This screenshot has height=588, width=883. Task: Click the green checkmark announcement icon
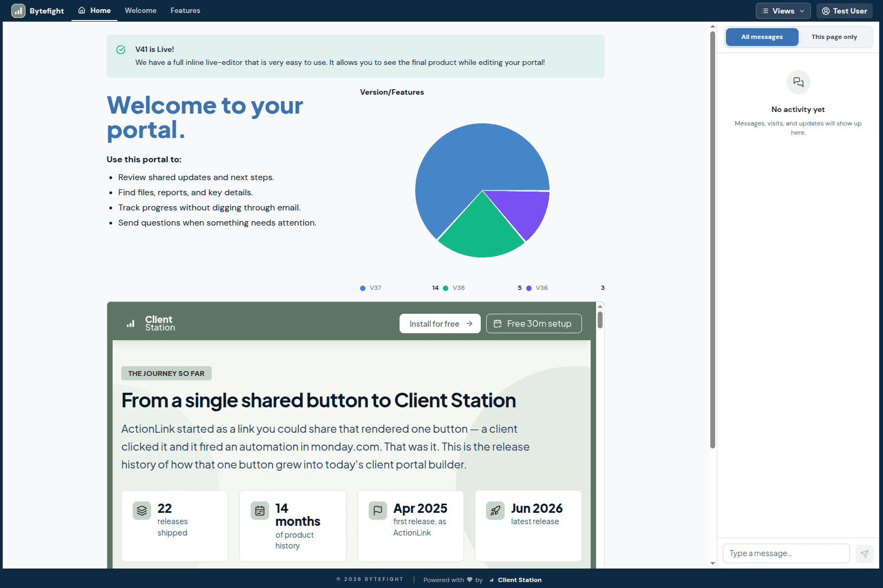coord(121,50)
